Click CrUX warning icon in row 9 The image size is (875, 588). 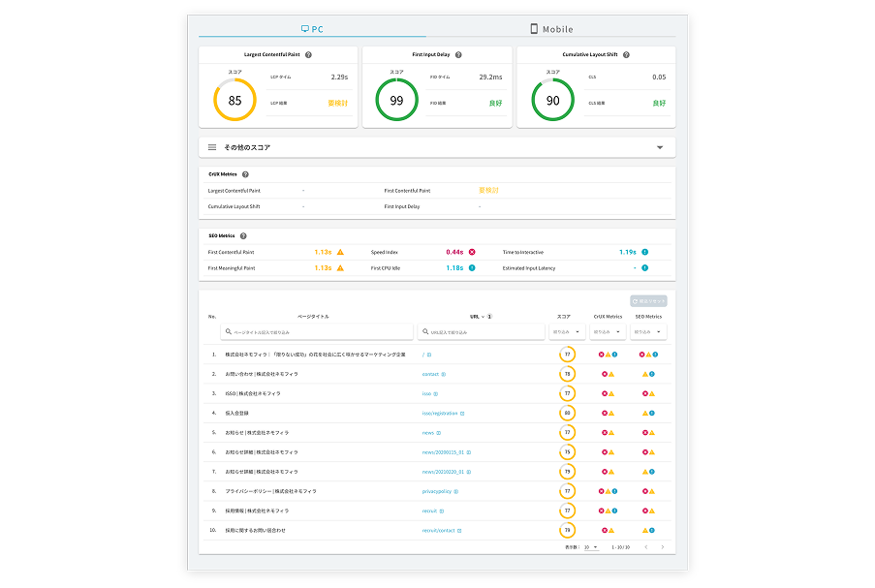608,511
